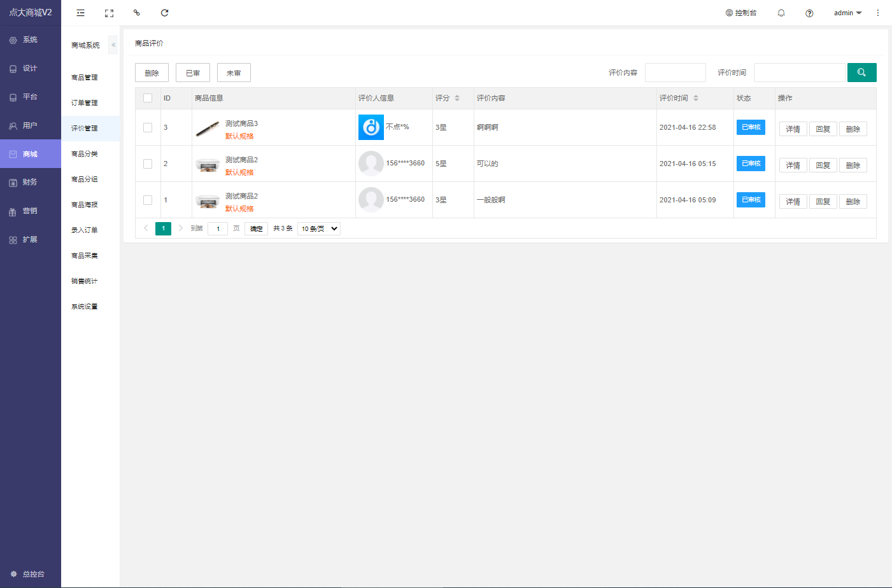892x588 pixels.
Task: Click the refresh icon in top bar
Action: (x=164, y=13)
